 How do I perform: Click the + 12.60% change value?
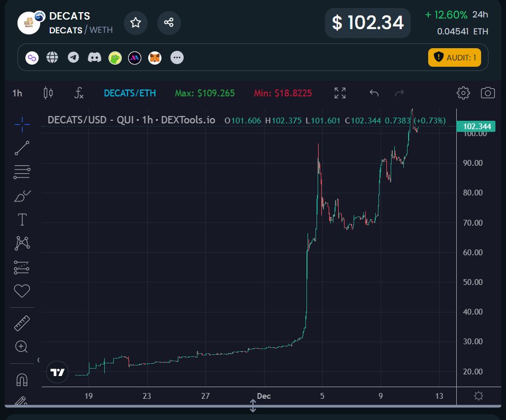446,15
